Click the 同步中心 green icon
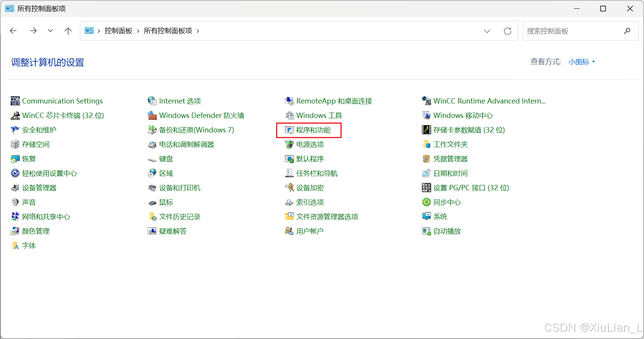 [x=427, y=202]
